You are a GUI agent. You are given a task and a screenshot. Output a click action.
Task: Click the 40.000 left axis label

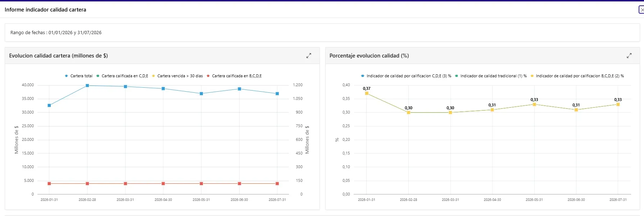(28, 85)
